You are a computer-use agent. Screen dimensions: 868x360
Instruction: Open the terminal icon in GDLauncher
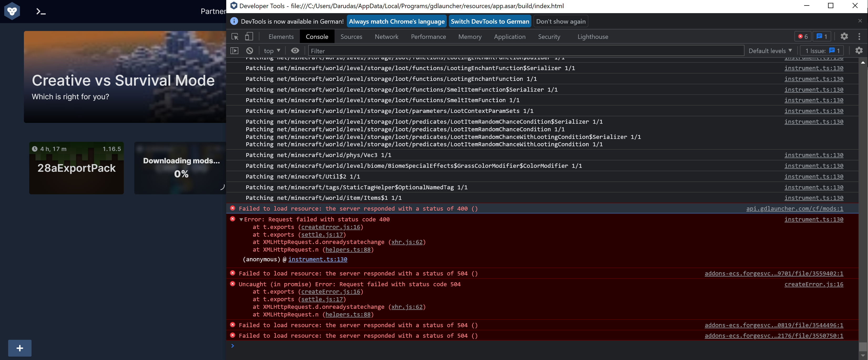(x=40, y=11)
